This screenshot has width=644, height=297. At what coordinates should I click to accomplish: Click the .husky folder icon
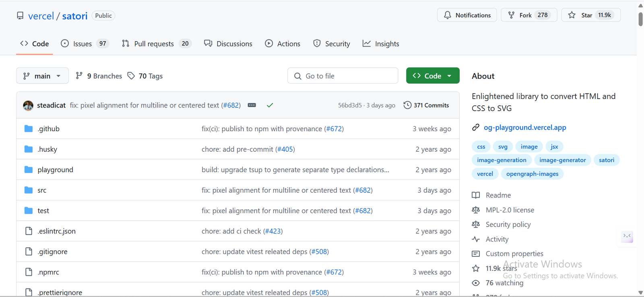click(x=29, y=149)
